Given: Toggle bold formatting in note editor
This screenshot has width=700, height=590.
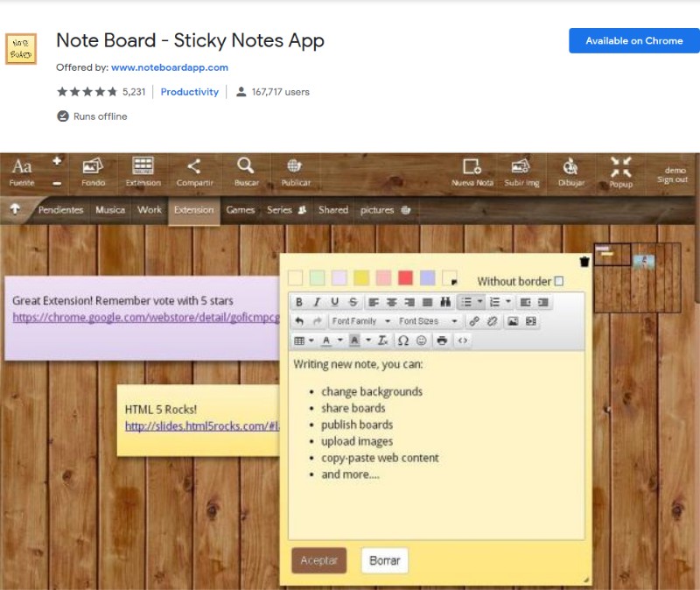Looking at the screenshot, I should pyautogui.click(x=299, y=302).
